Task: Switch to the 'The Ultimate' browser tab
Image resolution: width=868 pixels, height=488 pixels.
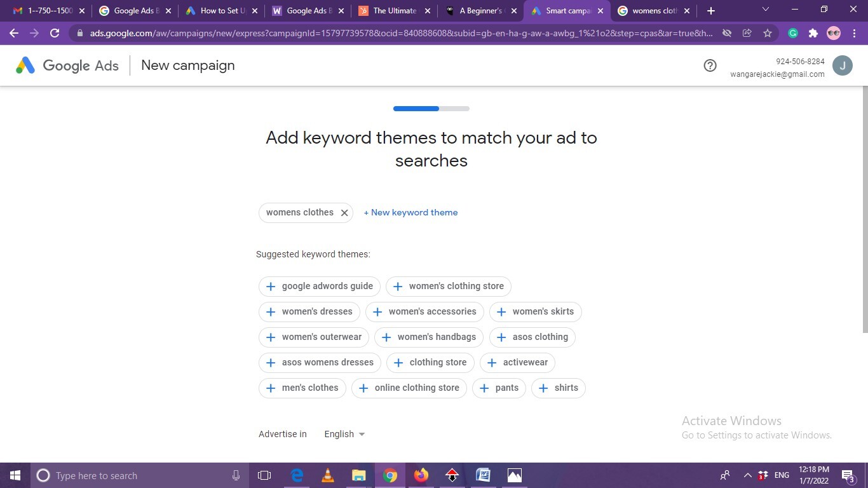Action: pyautogui.click(x=394, y=11)
